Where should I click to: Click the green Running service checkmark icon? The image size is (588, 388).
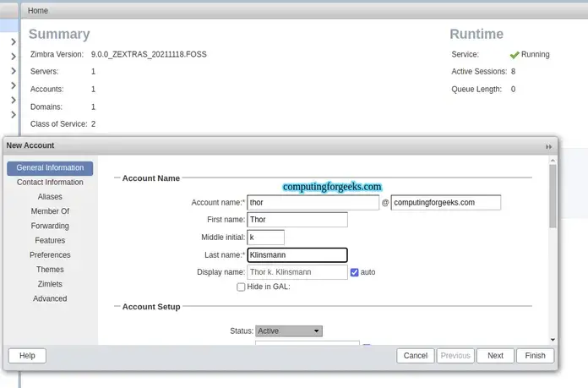pos(514,55)
